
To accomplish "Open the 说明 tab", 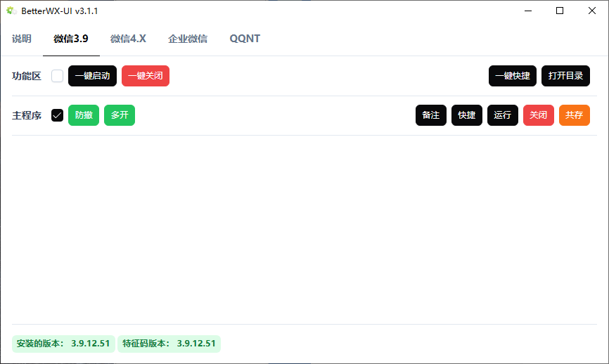I will coord(21,39).
